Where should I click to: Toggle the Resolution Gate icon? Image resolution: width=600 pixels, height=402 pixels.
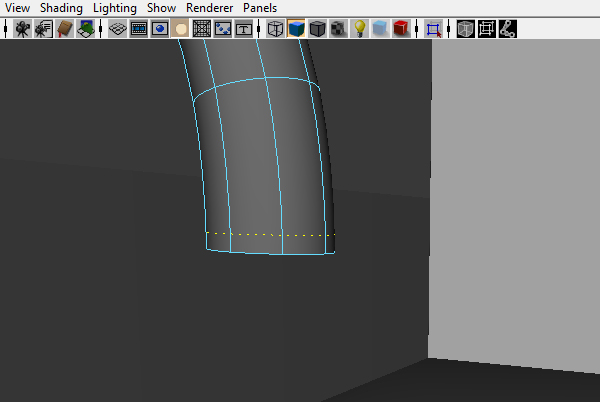click(x=160, y=29)
